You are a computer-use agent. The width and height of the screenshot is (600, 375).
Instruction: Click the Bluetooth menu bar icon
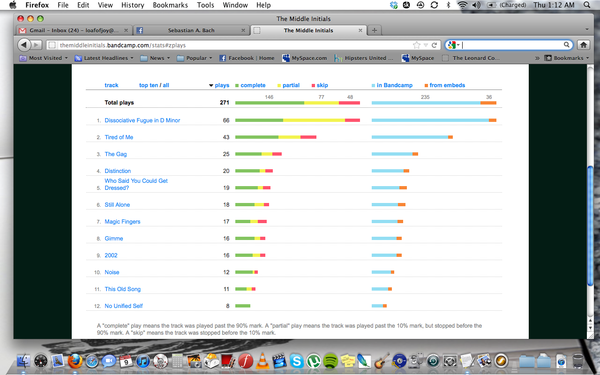(x=448, y=5)
